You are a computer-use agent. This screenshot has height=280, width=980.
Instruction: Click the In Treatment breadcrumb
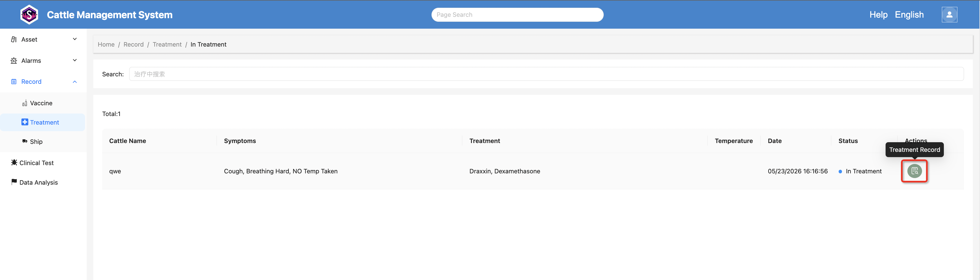point(208,44)
